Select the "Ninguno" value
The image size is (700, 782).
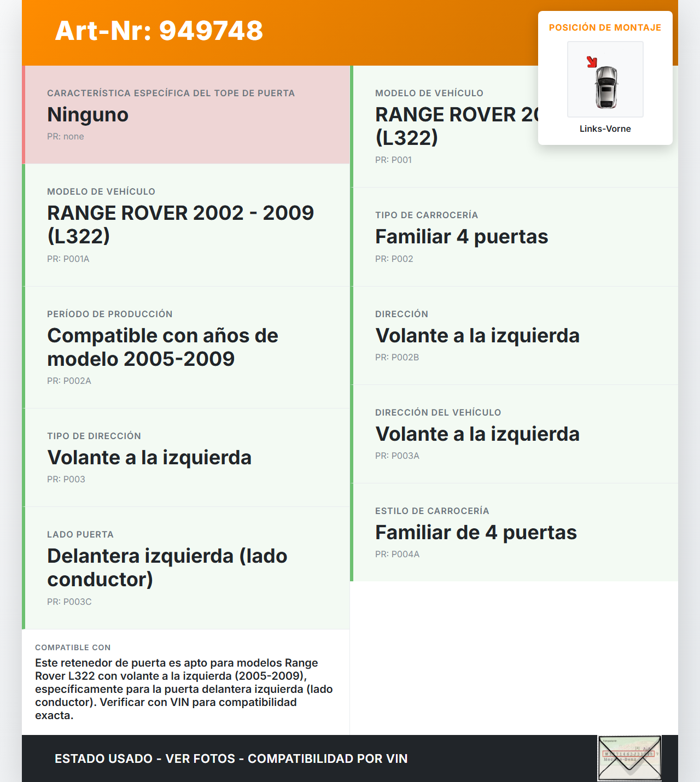point(88,114)
